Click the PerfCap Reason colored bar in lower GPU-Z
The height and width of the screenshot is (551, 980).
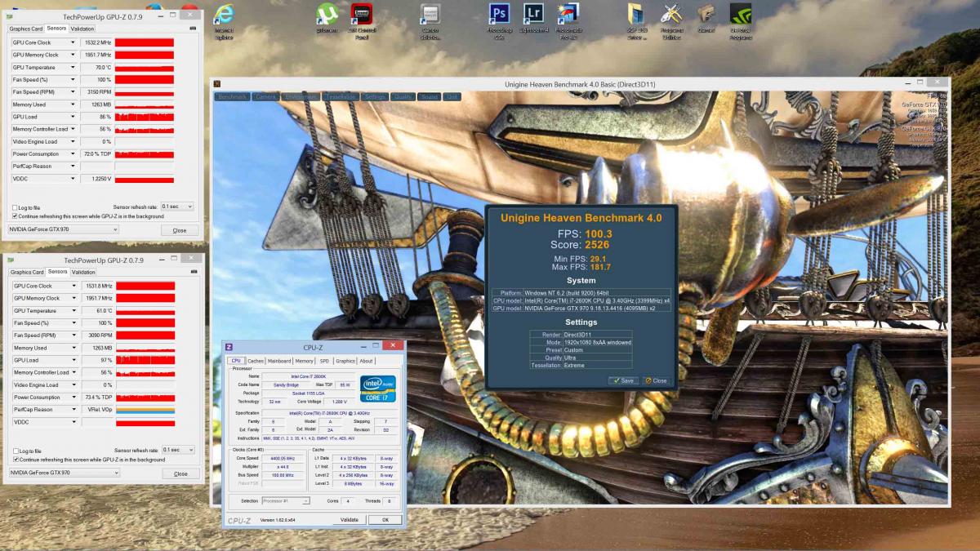145,410
